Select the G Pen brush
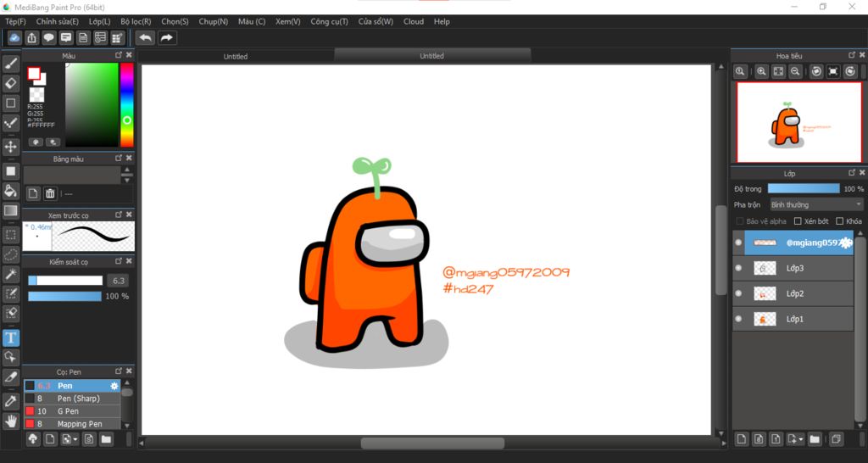Viewport: 868px width, 463px height. (72, 411)
